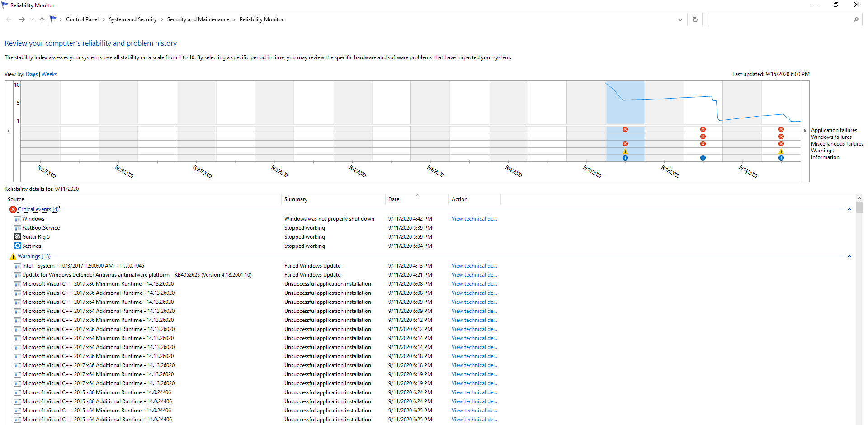
Task: Click the application failure icon for 9/13/2020
Action: [x=703, y=129]
